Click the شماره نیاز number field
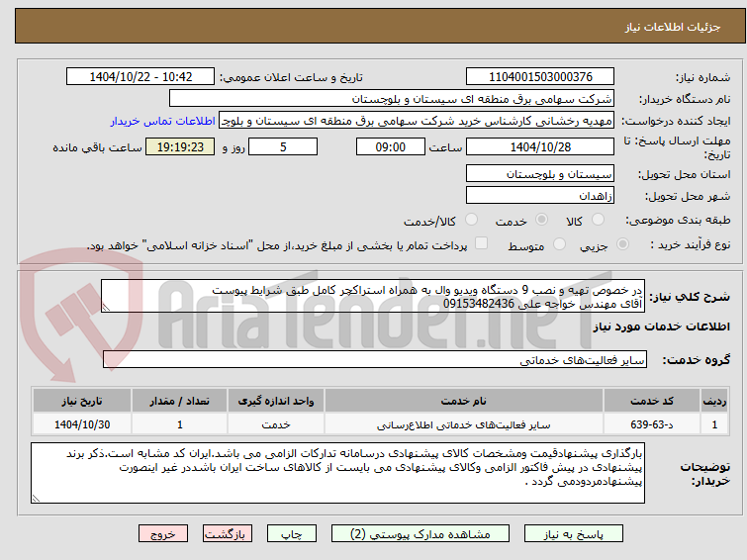Viewport: 747px width, 560px height. [540, 77]
